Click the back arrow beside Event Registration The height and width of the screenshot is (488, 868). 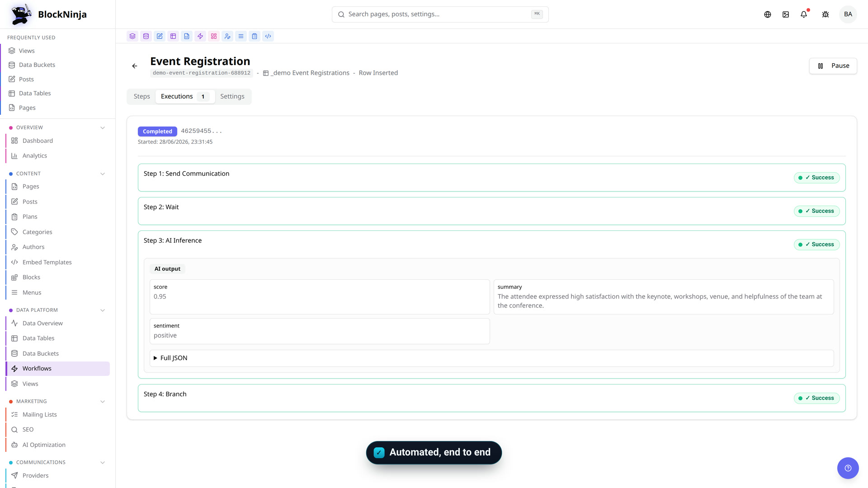[135, 66]
